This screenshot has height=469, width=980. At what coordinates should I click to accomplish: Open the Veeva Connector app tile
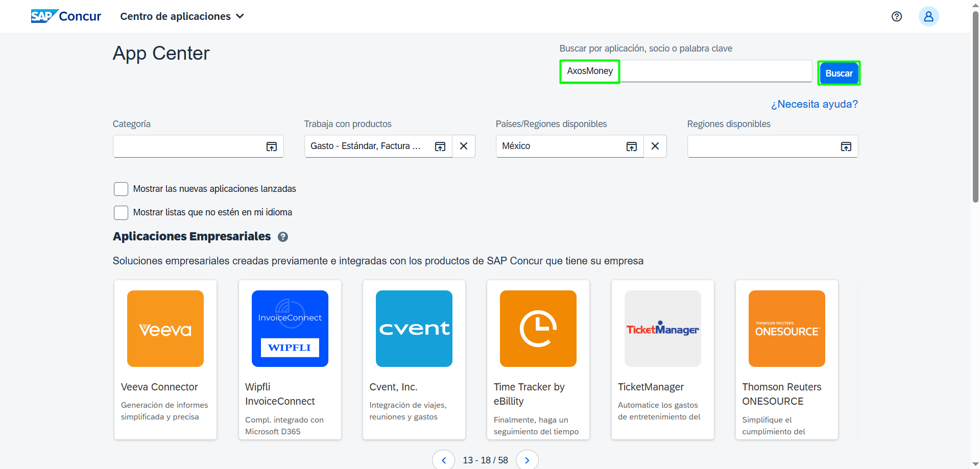pos(165,359)
